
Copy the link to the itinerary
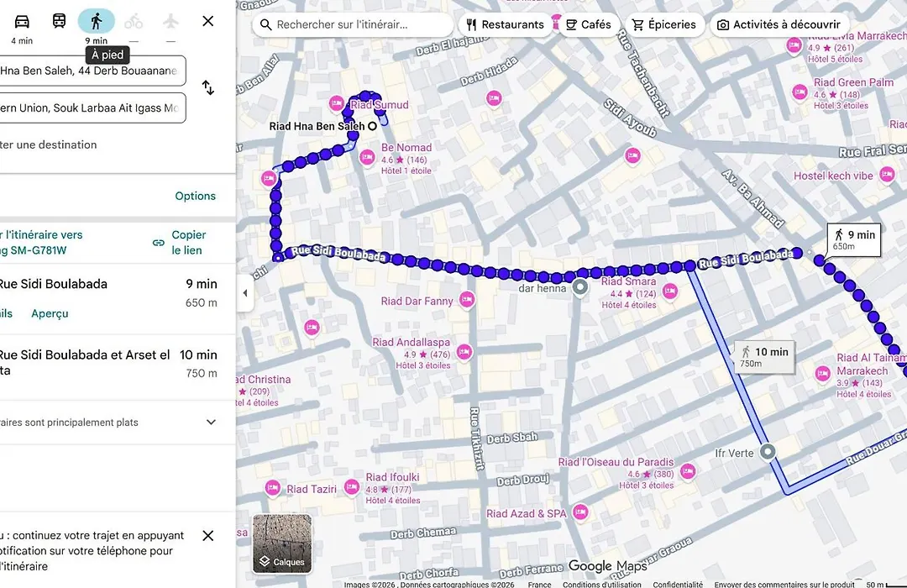[x=179, y=243]
